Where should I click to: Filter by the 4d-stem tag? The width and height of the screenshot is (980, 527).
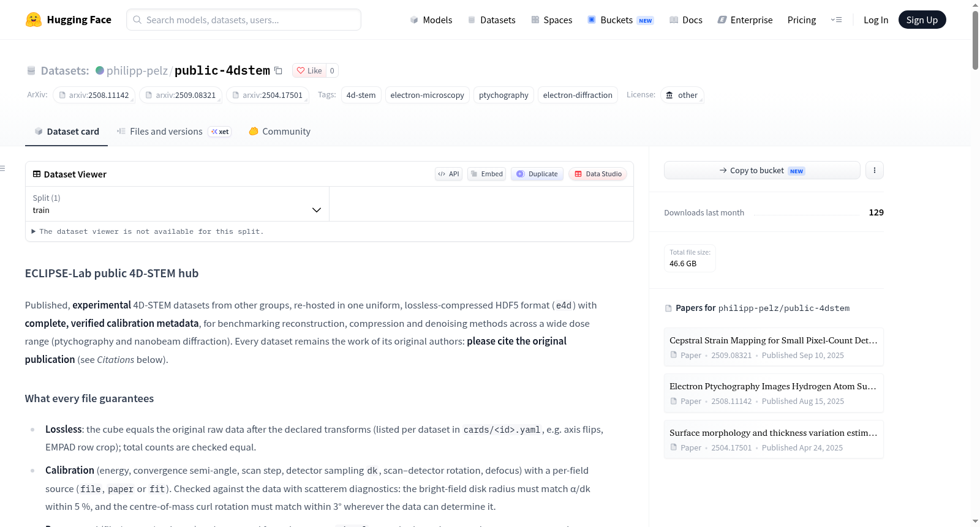(361, 95)
